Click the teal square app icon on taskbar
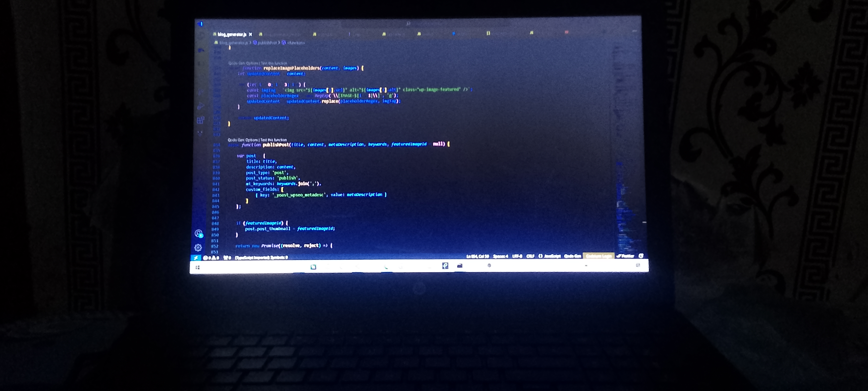868x391 pixels. click(313, 267)
